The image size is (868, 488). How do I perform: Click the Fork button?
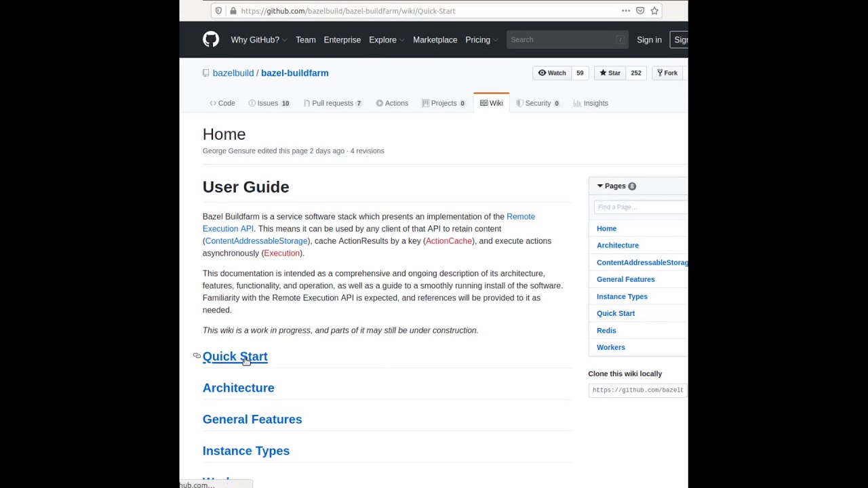click(x=666, y=73)
